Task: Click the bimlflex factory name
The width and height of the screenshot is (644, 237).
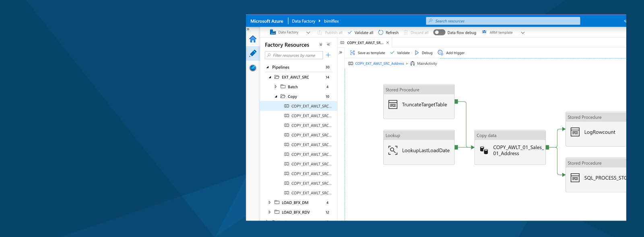Action: [x=331, y=21]
